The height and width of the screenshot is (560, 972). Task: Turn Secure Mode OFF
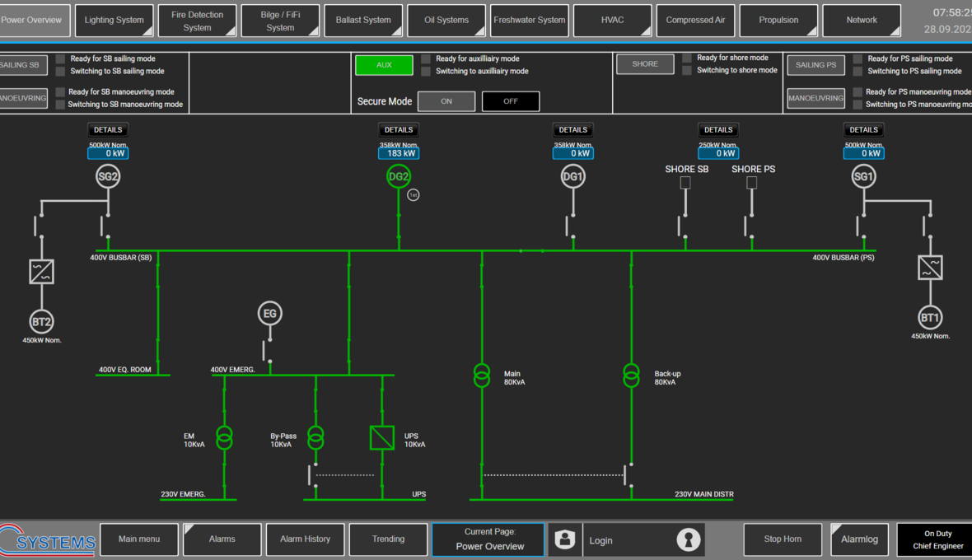tap(512, 100)
